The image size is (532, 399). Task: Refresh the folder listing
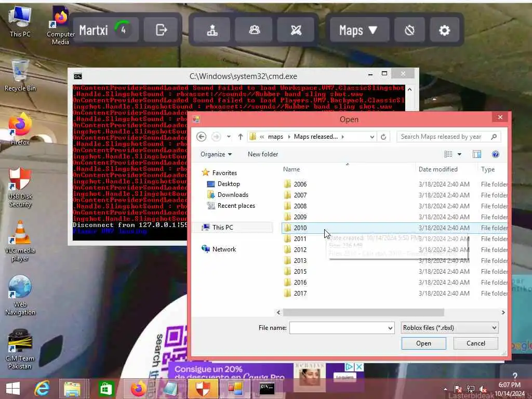click(x=383, y=137)
